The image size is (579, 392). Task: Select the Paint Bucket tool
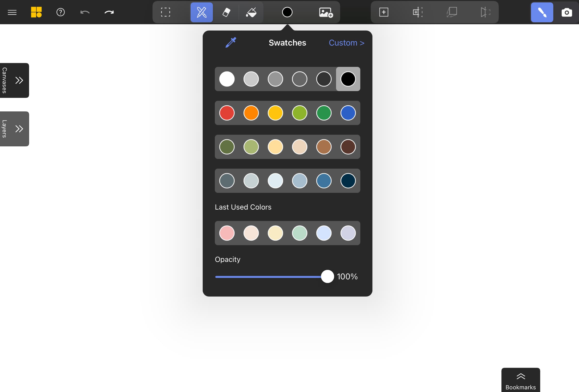pyautogui.click(x=251, y=12)
